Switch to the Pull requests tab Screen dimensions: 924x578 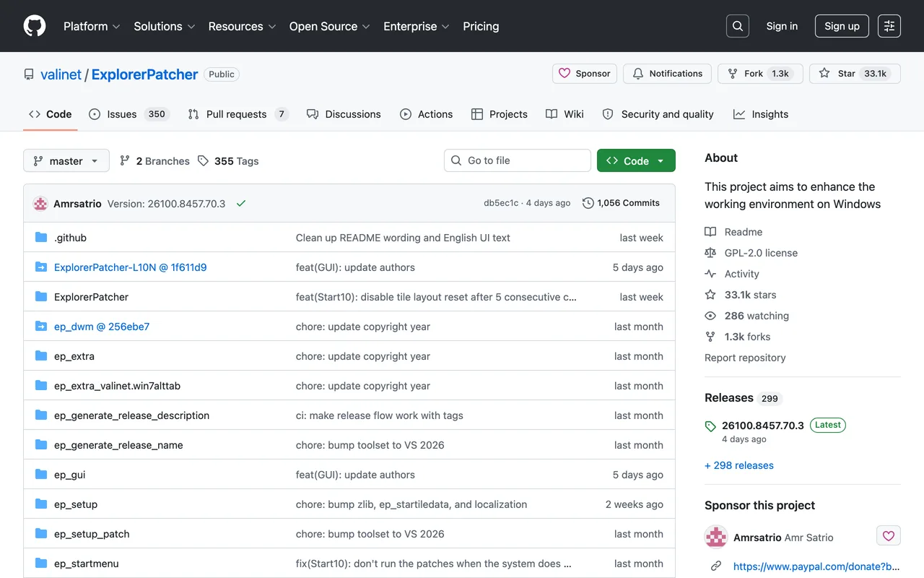(238, 114)
